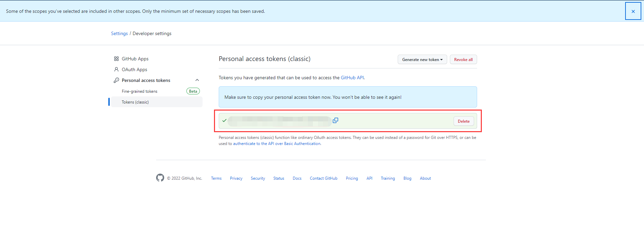The width and height of the screenshot is (644, 236).
Task: Open About link in footer
Action: (425, 178)
